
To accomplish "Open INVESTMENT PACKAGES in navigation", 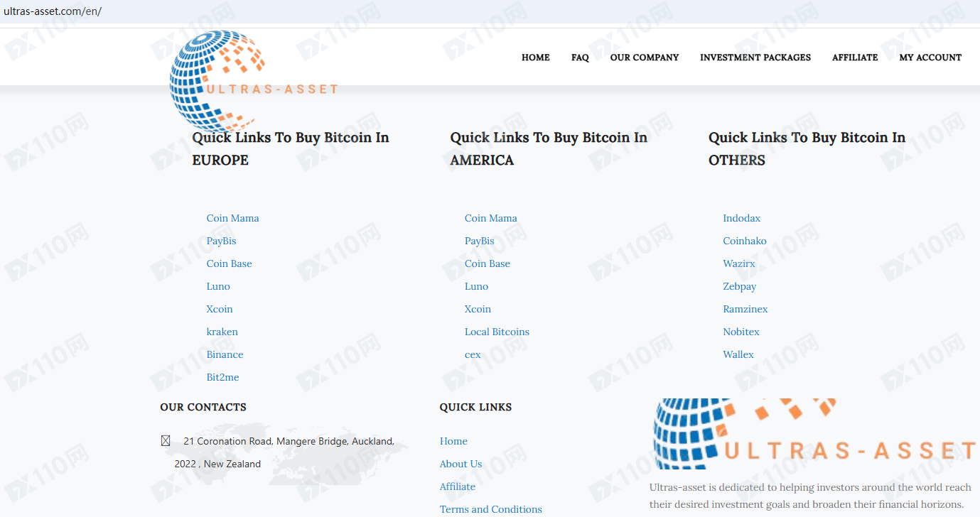I will tap(755, 58).
